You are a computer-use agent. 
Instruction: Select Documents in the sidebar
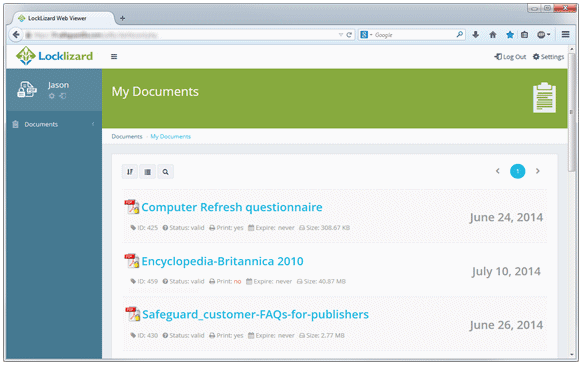point(41,124)
